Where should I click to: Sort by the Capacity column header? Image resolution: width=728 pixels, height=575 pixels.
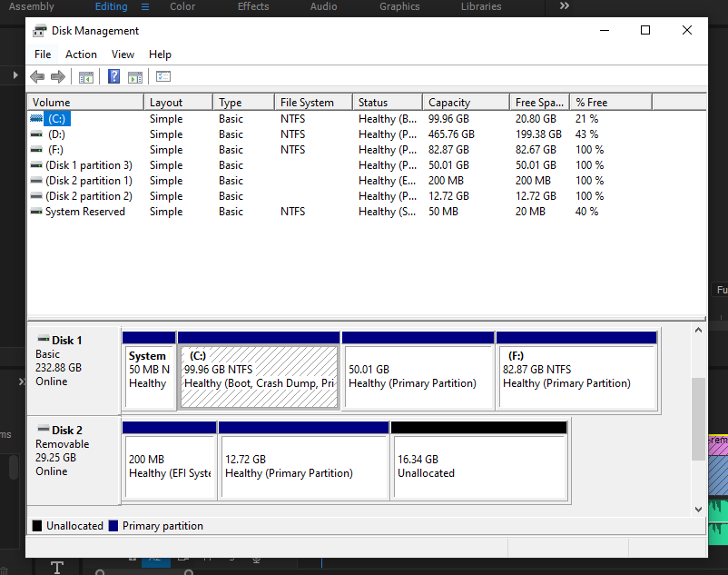tap(467, 102)
